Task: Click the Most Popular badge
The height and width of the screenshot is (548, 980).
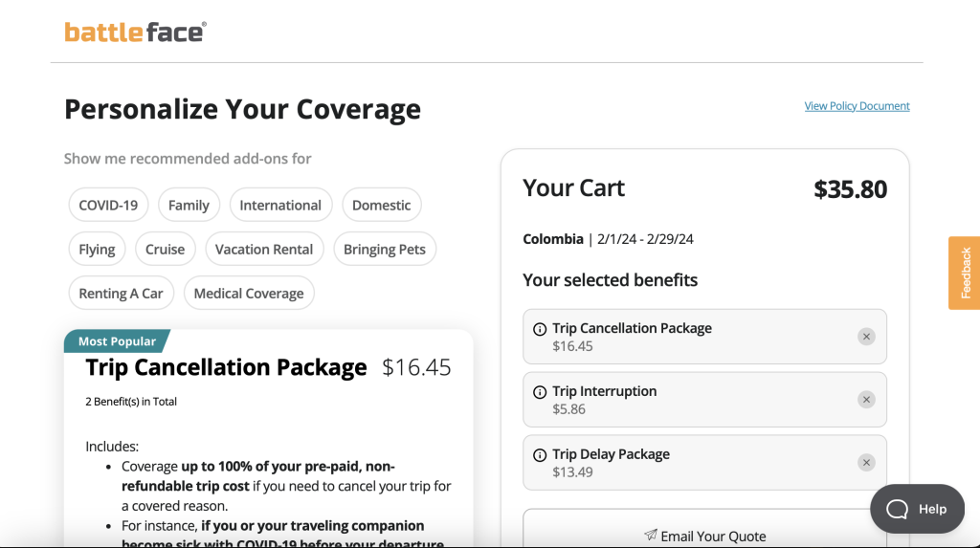Action: (x=117, y=341)
